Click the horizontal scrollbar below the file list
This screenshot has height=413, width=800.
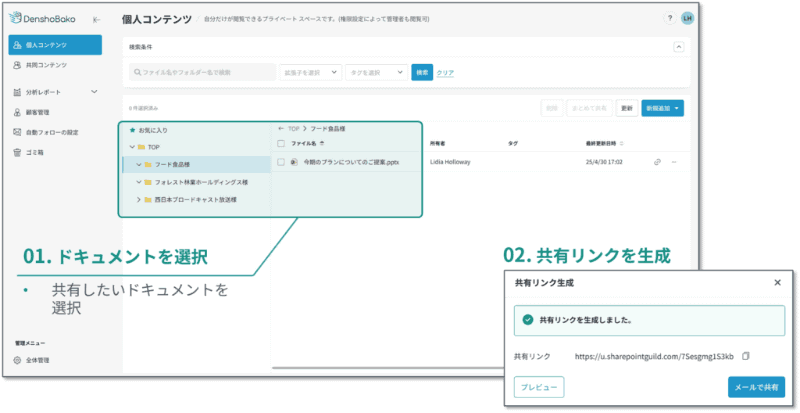tap(388, 368)
